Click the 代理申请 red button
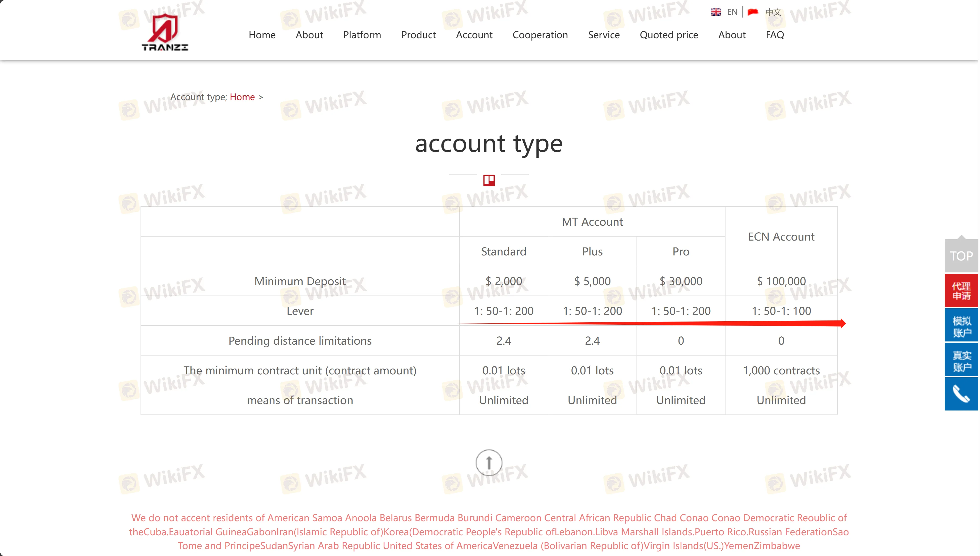The height and width of the screenshot is (556, 980). pos(961,290)
